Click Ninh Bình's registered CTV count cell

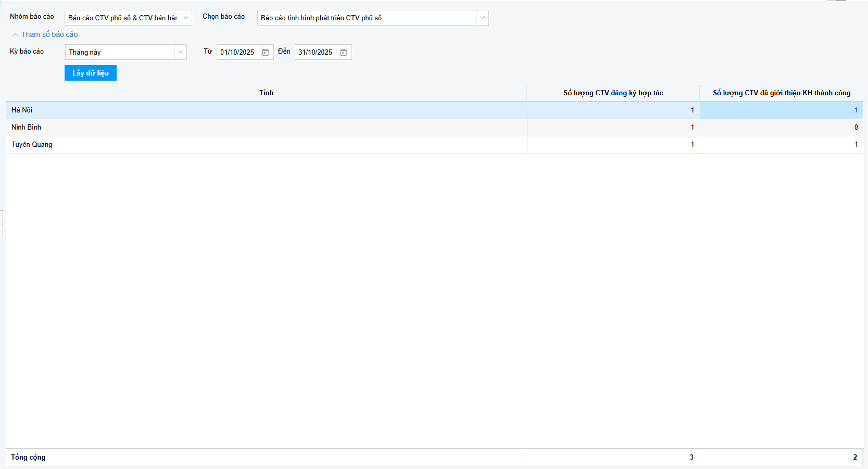(613, 128)
